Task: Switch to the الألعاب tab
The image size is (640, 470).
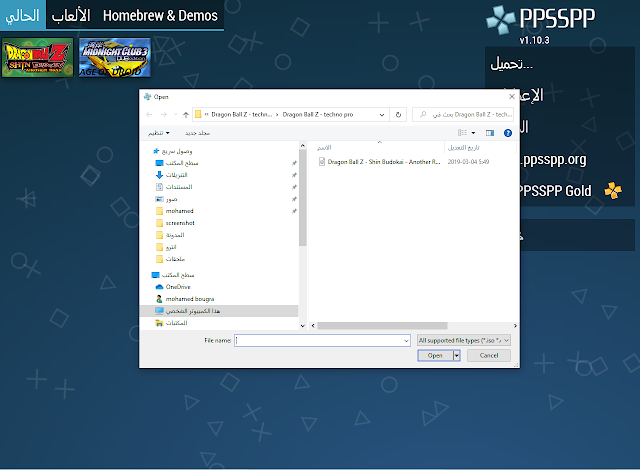Action: 71,16
